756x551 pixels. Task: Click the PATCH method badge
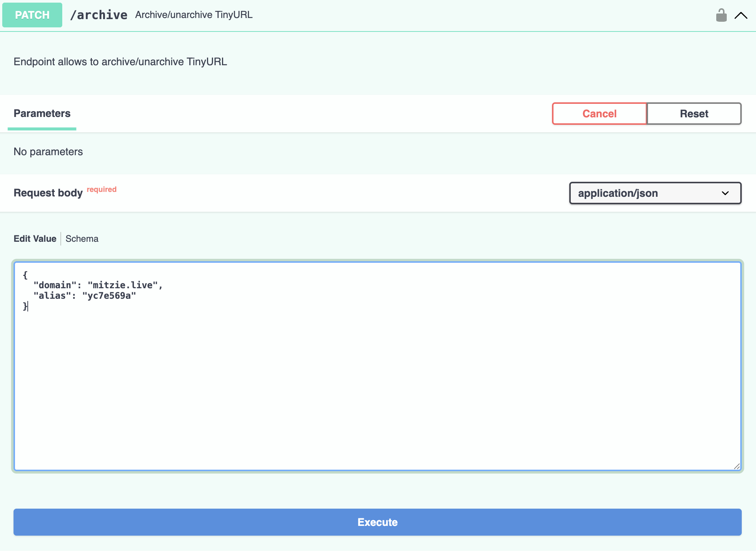point(32,15)
